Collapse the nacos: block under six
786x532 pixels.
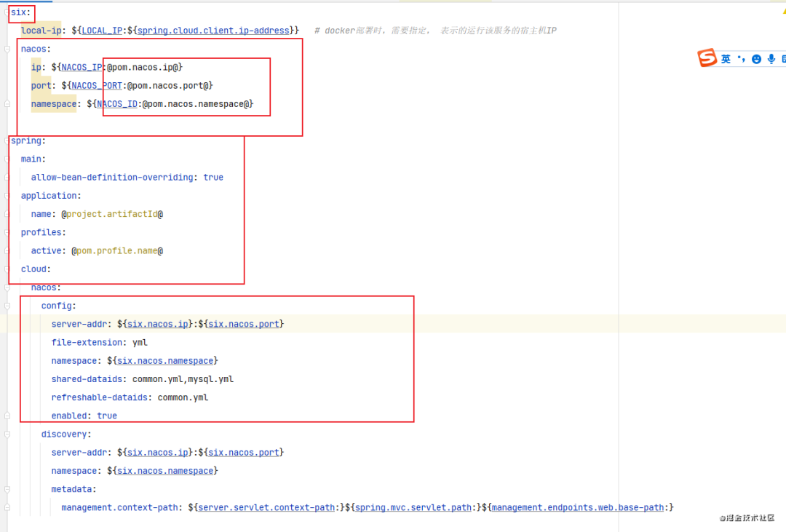click(7, 49)
